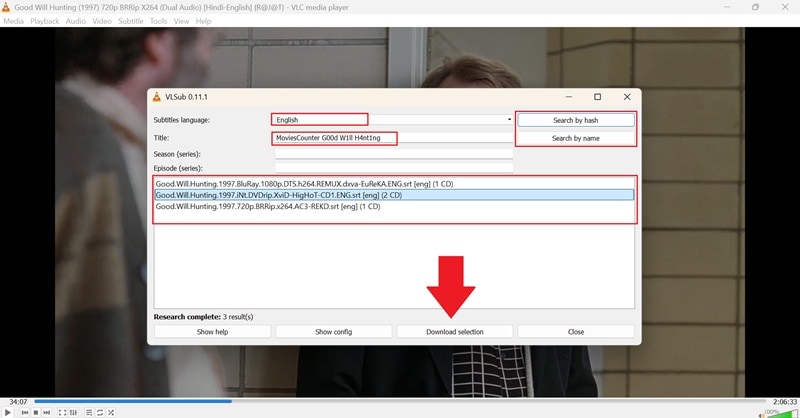Image resolution: width=800 pixels, height=418 pixels.
Task: Show the playlist panel
Action: point(89,412)
